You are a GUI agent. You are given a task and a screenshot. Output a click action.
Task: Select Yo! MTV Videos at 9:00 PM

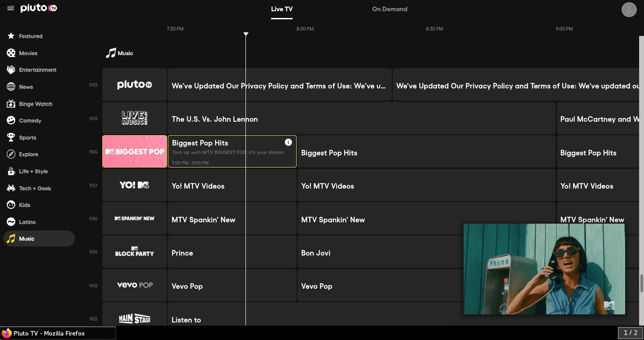click(598, 185)
